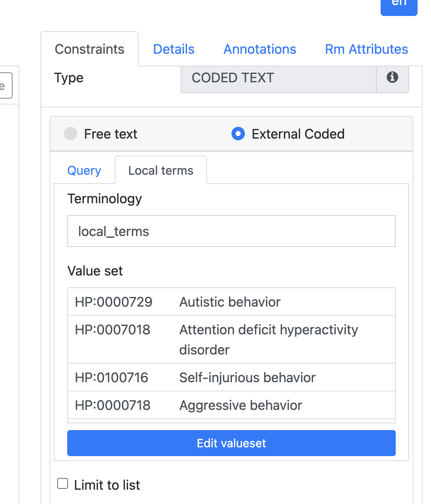The image size is (431, 504).
Task: Switch to the Details tab
Action: click(173, 49)
